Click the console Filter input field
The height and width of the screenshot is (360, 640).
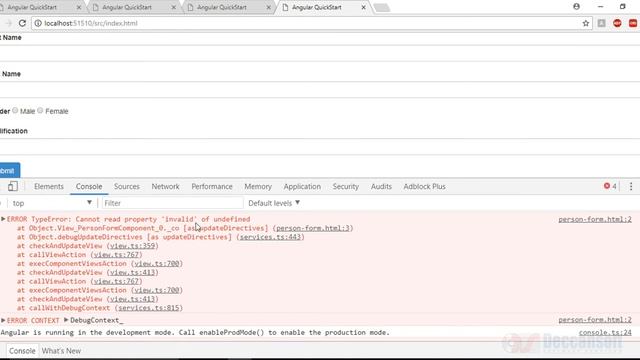tap(172, 203)
